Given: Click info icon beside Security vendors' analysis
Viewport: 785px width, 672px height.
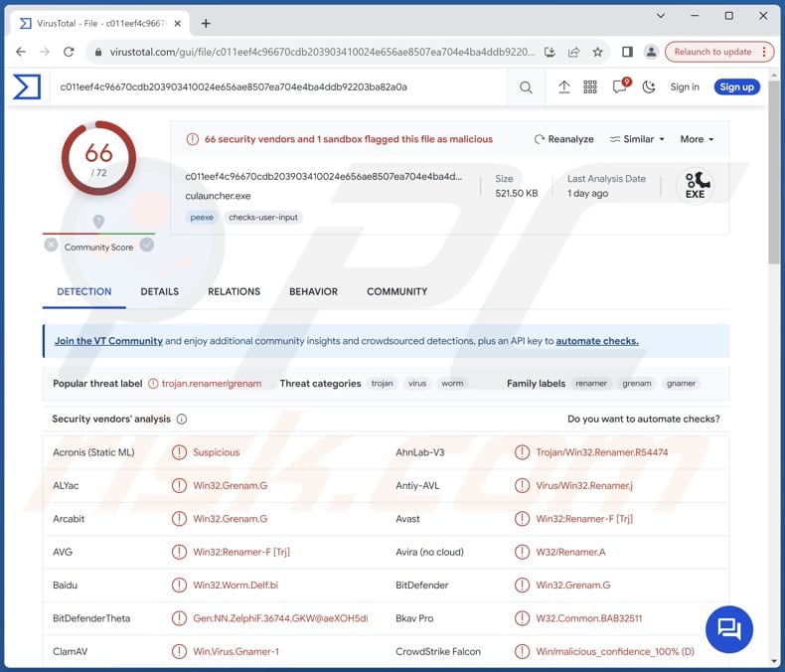Looking at the screenshot, I should (x=182, y=419).
